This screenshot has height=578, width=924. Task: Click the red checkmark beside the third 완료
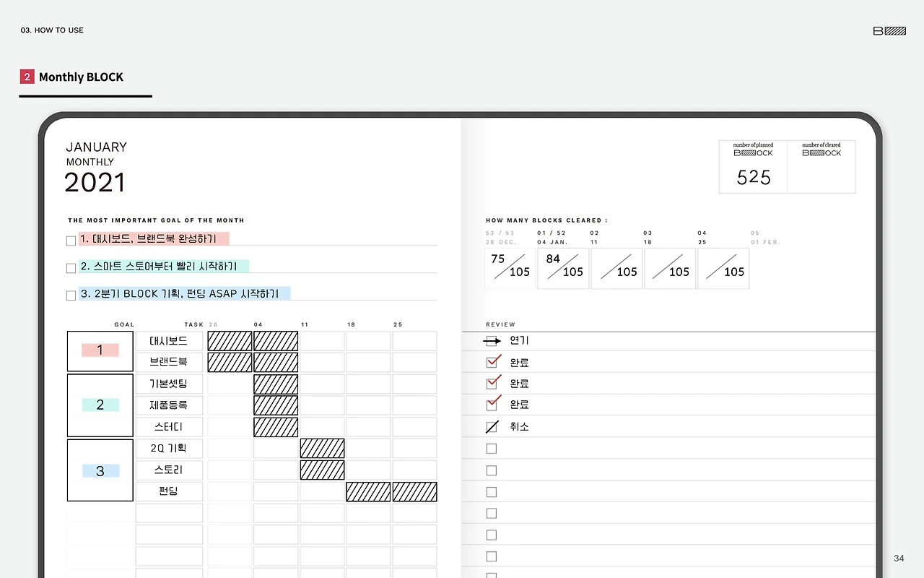492,405
